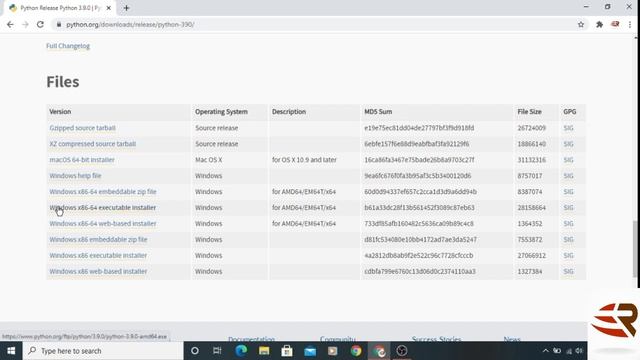Download Windows x86-64 executable installer
The height and width of the screenshot is (360, 640).
[103, 207]
